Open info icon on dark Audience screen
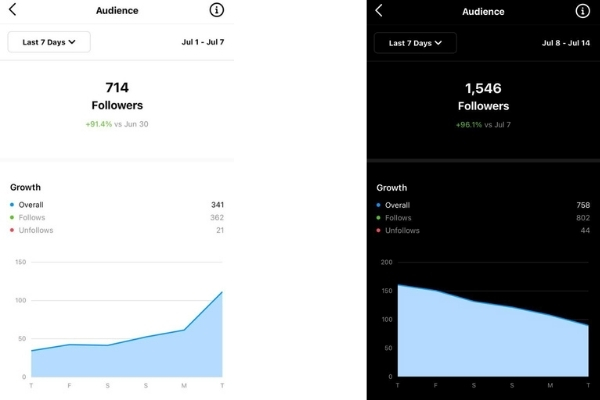The width and height of the screenshot is (600, 400). click(x=582, y=11)
